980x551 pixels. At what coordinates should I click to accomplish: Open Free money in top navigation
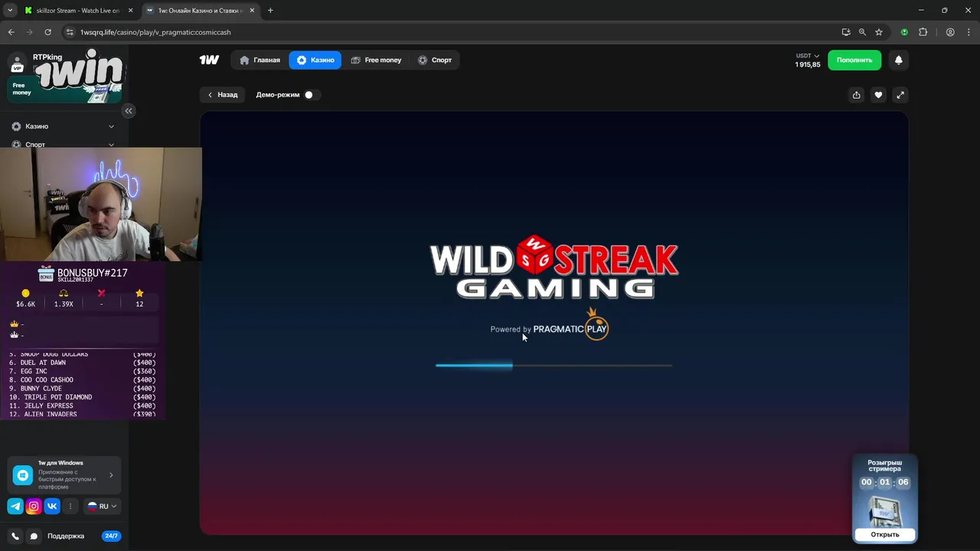(376, 60)
